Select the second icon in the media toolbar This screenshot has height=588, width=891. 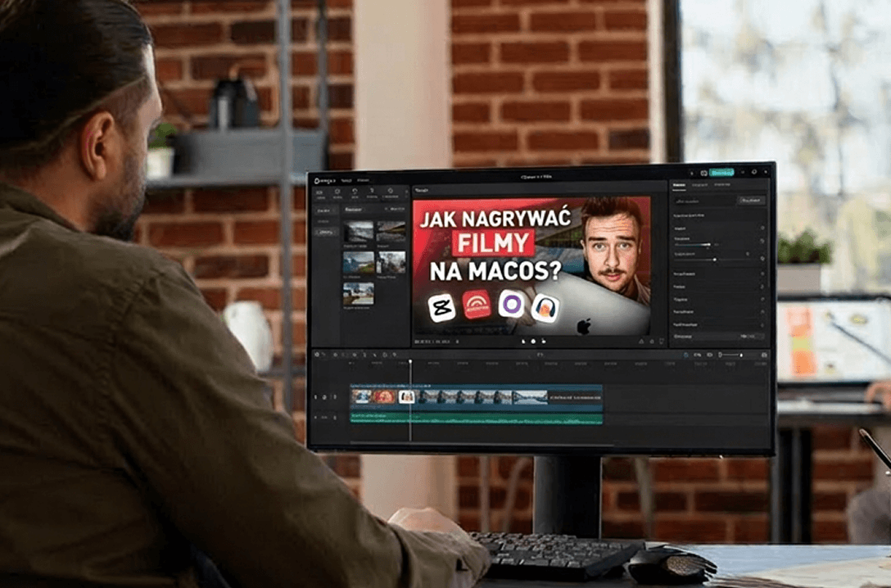click(x=337, y=193)
